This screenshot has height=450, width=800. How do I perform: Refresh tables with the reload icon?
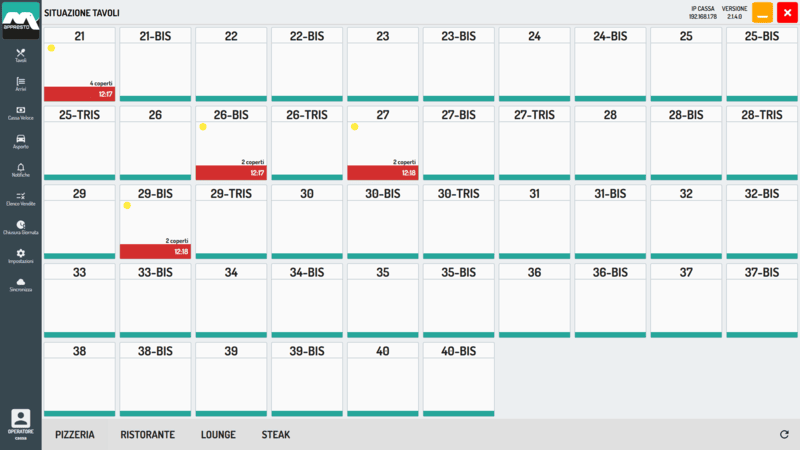[x=784, y=434]
